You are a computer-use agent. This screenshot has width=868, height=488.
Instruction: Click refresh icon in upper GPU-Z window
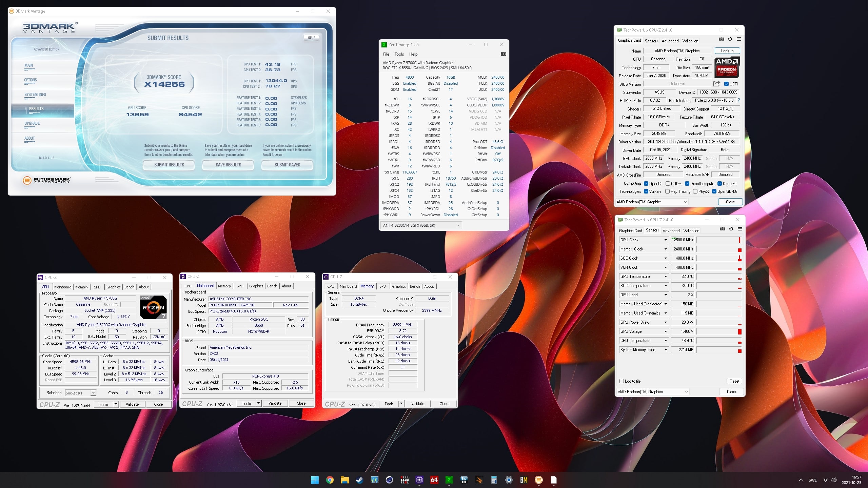[730, 39]
